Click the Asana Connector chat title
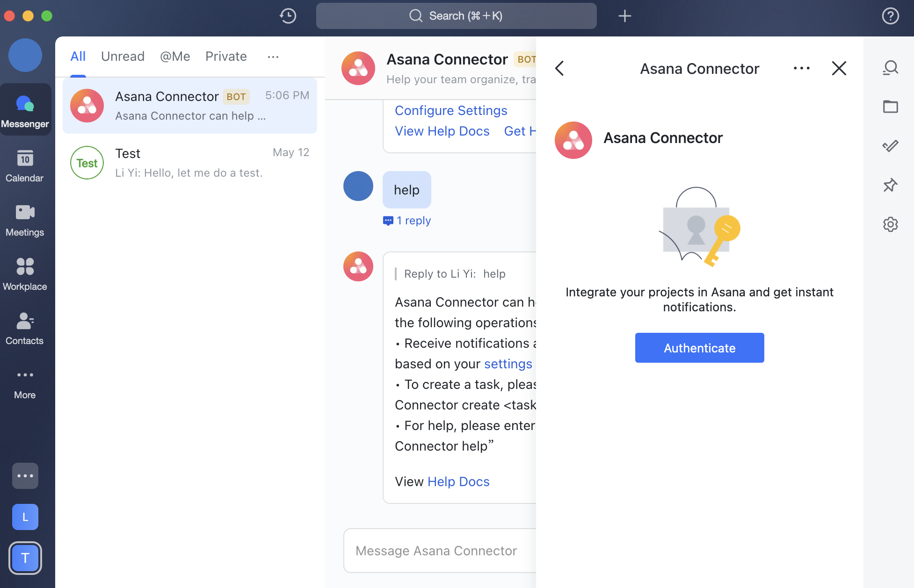 click(447, 59)
